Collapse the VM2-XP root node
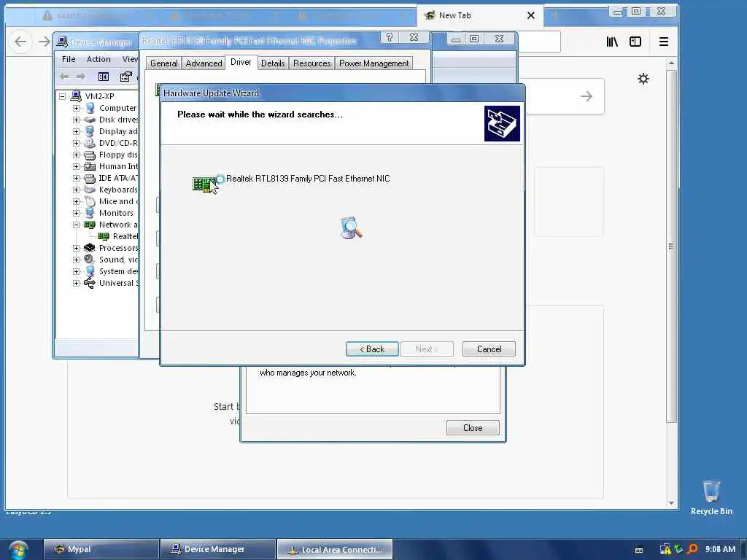Viewport: 747px width, 560px height. [63, 96]
